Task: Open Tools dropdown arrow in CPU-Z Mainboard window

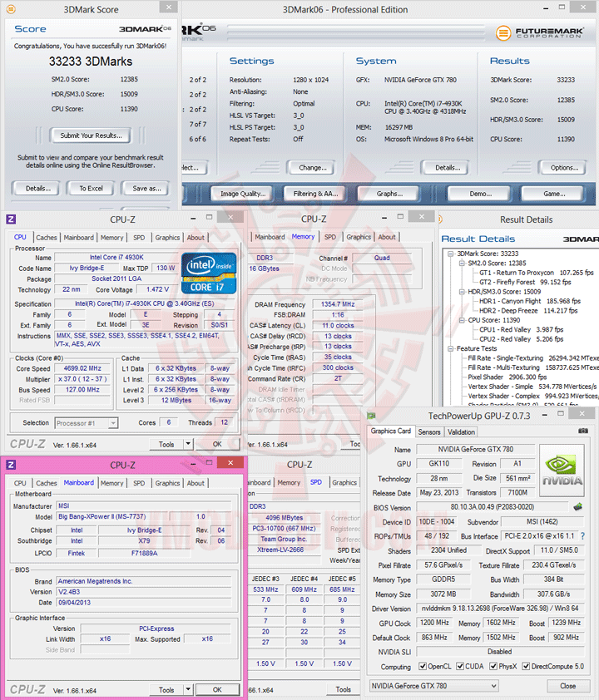Action: (188, 689)
